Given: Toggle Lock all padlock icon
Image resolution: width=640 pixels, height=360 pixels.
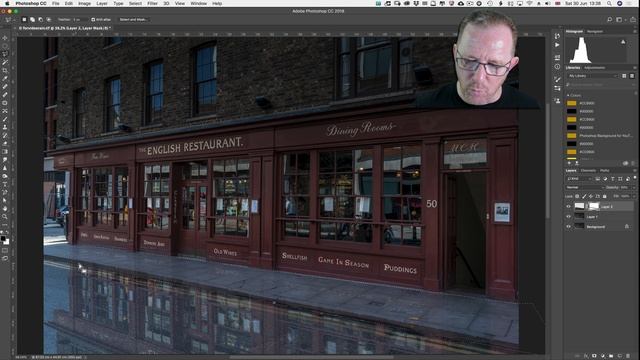Looking at the screenshot, I should tap(604, 196).
